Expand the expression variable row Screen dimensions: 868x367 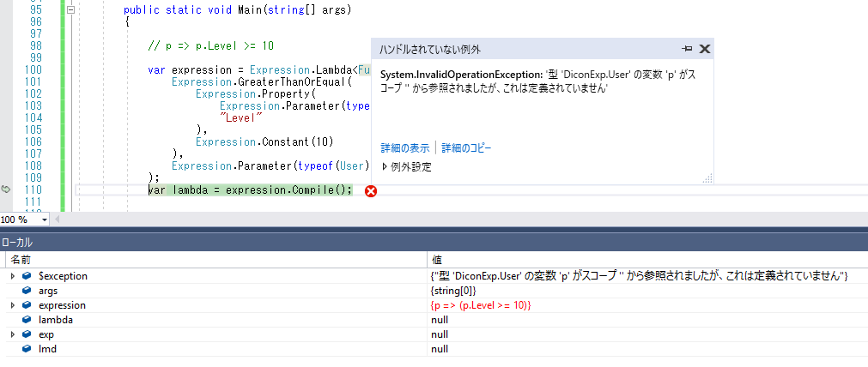[x=13, y=305]
